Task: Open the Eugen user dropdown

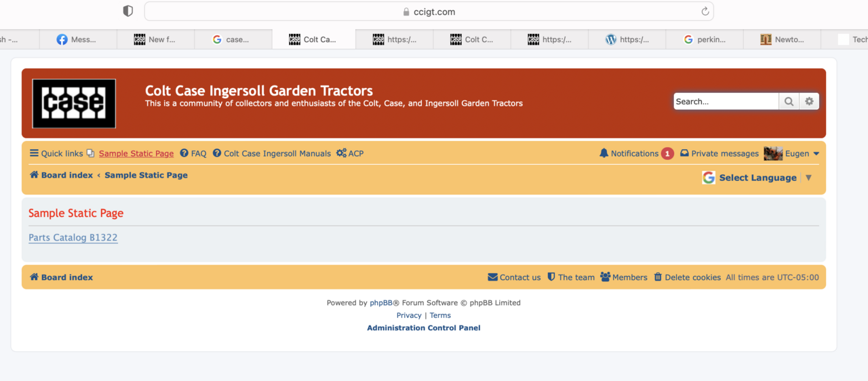Action: pyautogui.click(x=792, y=154)
